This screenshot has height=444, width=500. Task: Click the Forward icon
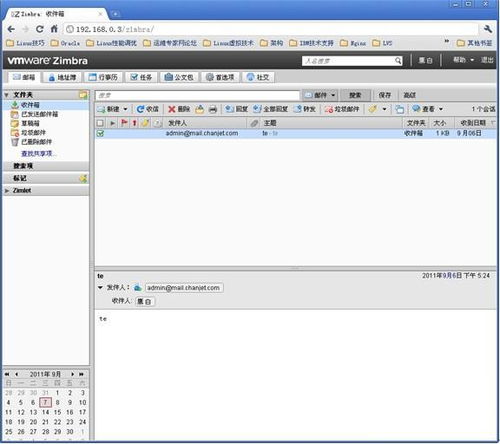(x=298, y=109)
